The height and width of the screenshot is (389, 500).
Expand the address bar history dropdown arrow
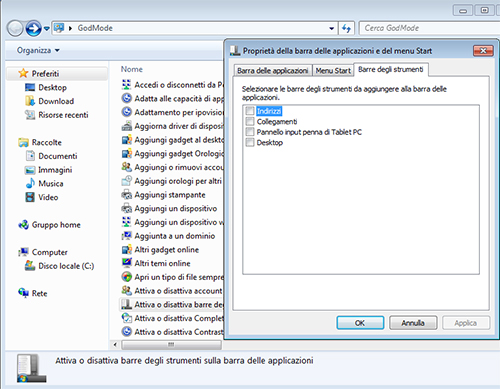[331, 28]
